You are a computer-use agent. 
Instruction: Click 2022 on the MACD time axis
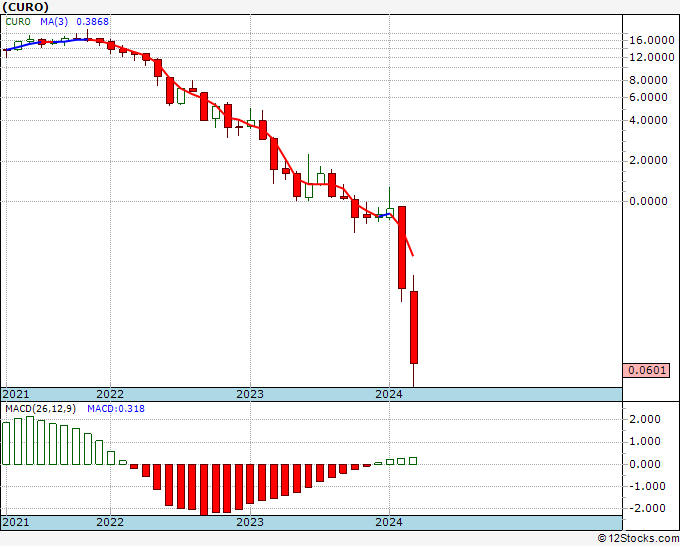(110, 522)
